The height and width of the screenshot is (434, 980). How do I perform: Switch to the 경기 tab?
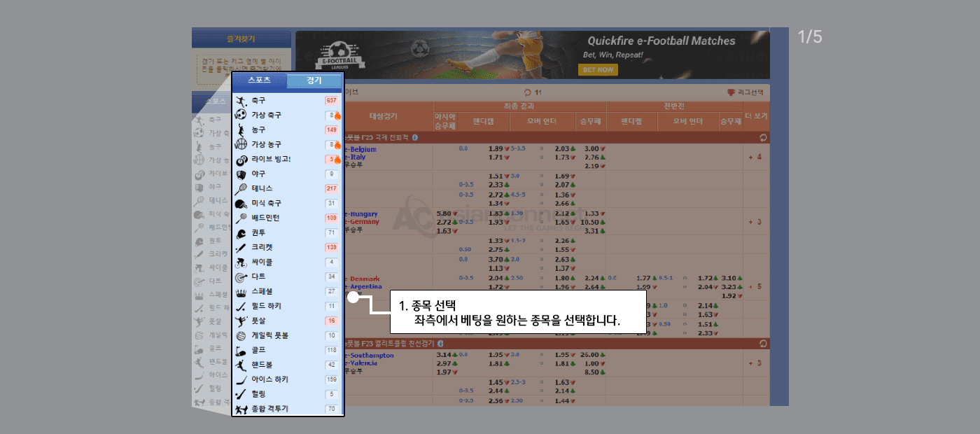[314, 80]
